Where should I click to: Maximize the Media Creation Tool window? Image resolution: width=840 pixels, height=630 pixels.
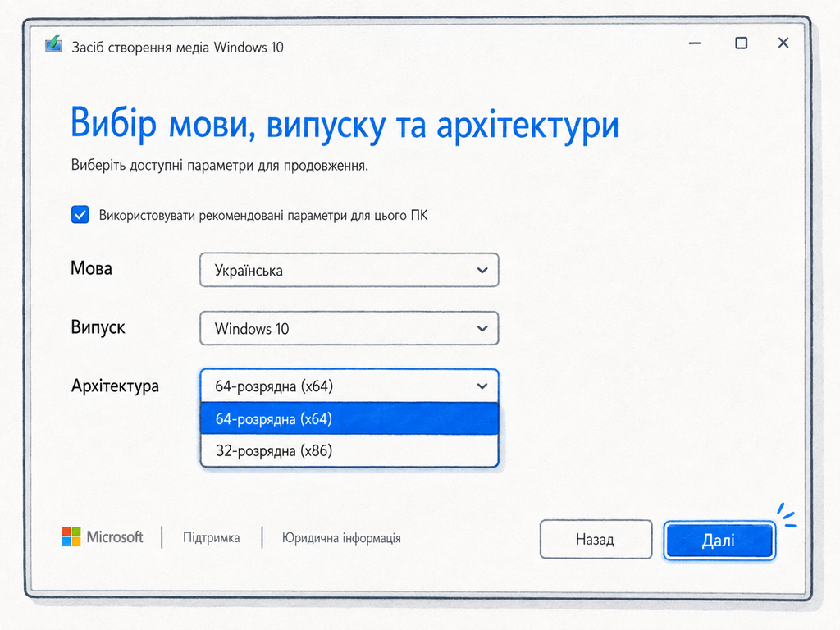point(741,43)
